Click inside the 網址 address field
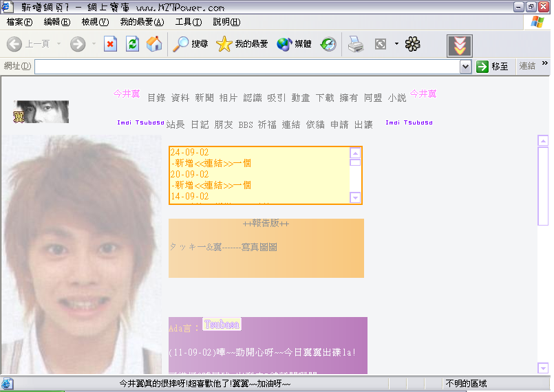This screenshot has height=392, width=554. [247, 67]
